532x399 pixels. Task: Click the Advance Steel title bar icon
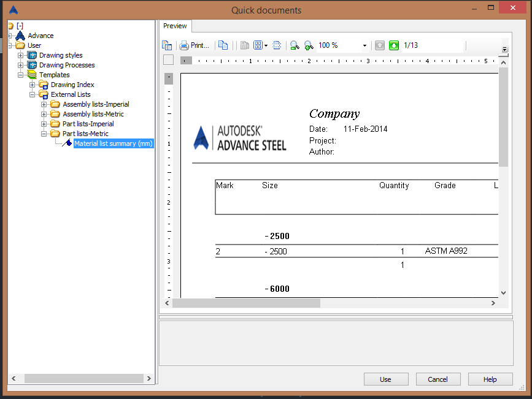(13, 10)
